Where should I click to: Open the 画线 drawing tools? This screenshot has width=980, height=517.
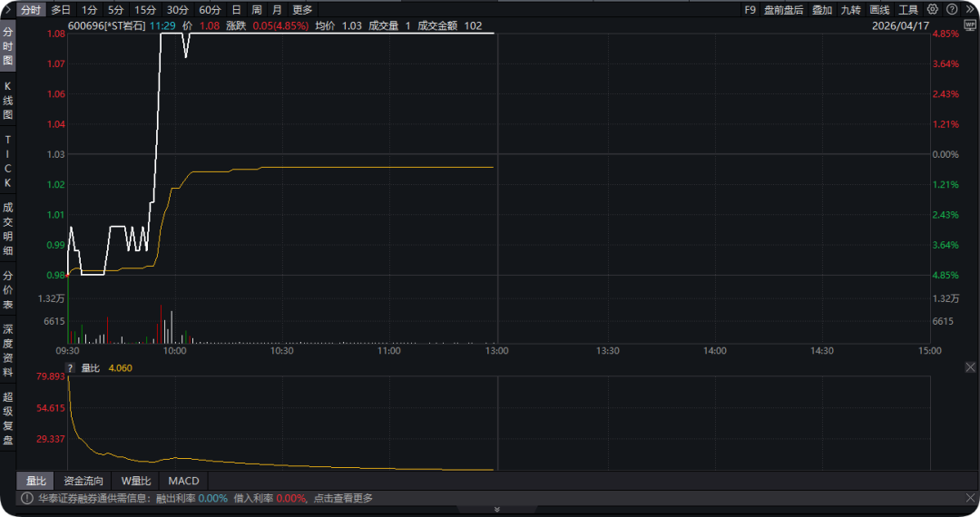879,9
